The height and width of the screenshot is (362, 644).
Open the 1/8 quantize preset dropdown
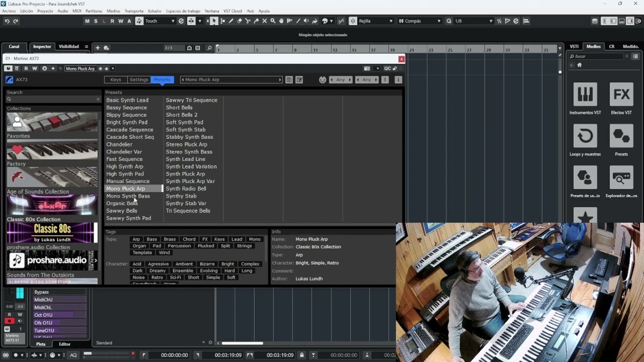coord(474,21)
